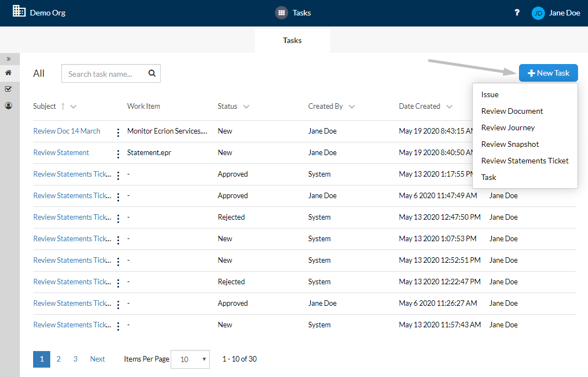588x377 pixels.
Task: Open Items Per Page dropdown
Action: pyautogui.click(x=190, y=359)
